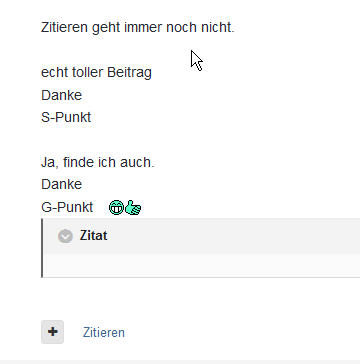Click the plus button beside Zitieren
The height and width of the screenshot is (364, 360).
52,332
